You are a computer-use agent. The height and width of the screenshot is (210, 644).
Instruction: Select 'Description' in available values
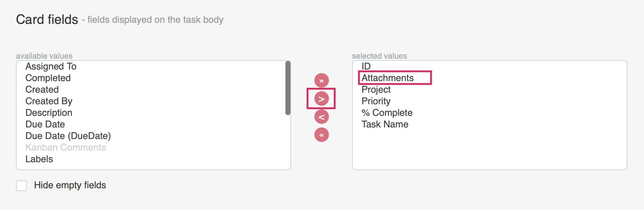coord(49,113)
